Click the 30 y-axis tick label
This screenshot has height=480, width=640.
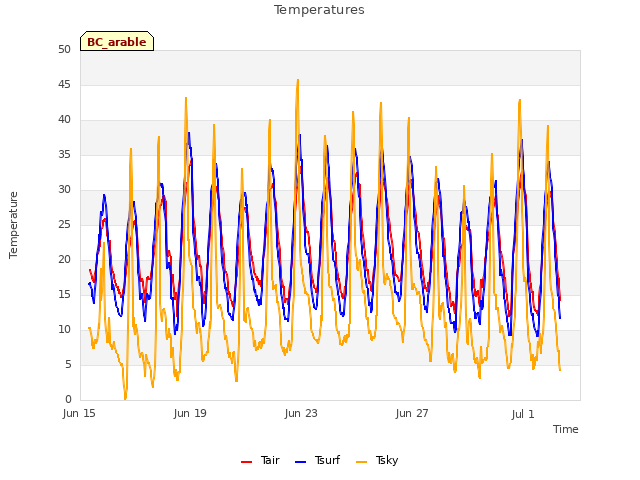pos(64,189)
